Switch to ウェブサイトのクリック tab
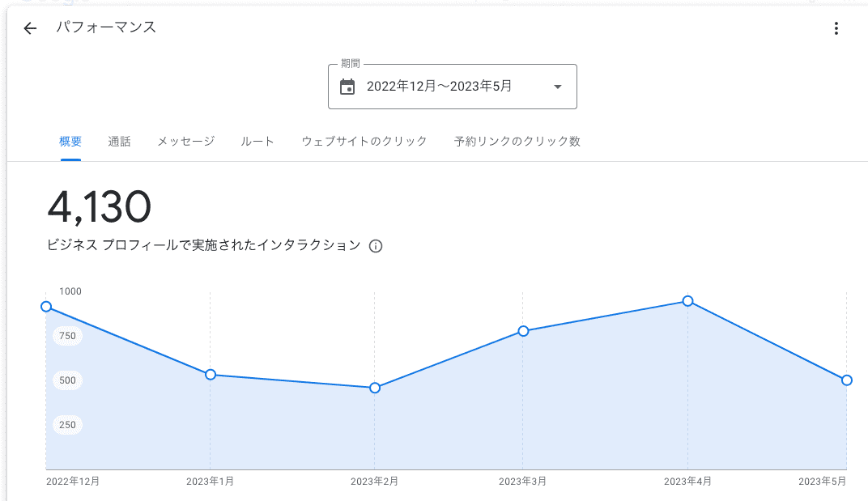 pyautogui.click(x=364, y=142)
